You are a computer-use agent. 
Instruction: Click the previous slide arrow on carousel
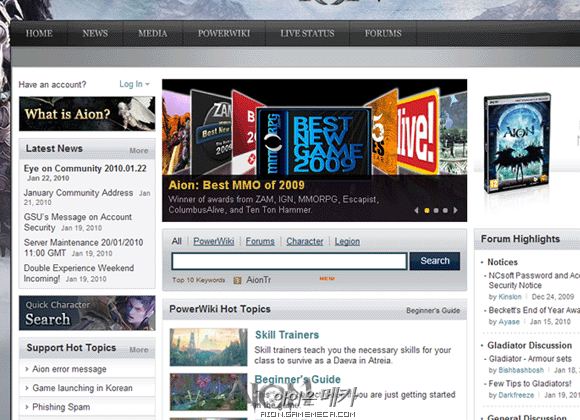(x=417, y=210)
